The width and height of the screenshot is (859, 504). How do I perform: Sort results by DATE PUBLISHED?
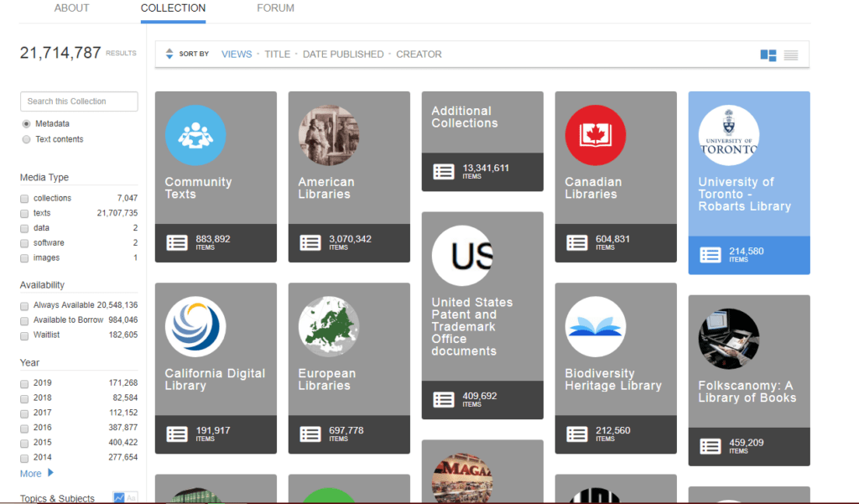343,55
